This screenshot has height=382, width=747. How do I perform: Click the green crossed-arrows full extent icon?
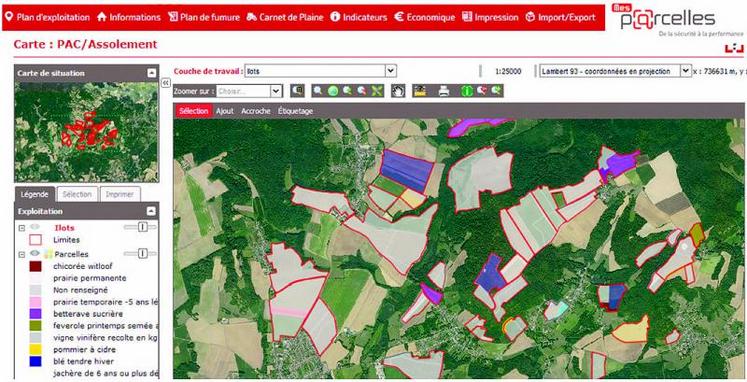tap(377, 90)
